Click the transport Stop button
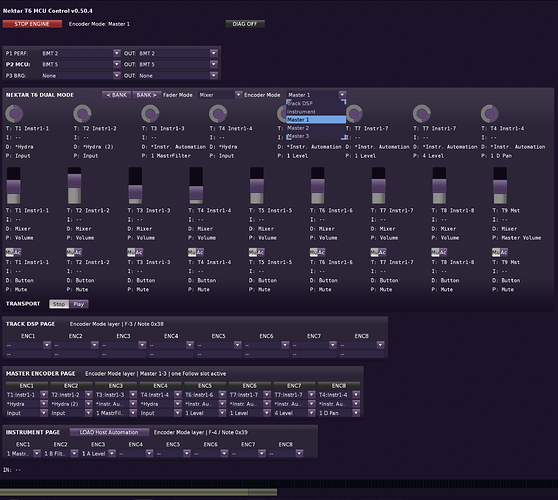Viewport: 558px width, 500px height. click(x=59, y=304)
